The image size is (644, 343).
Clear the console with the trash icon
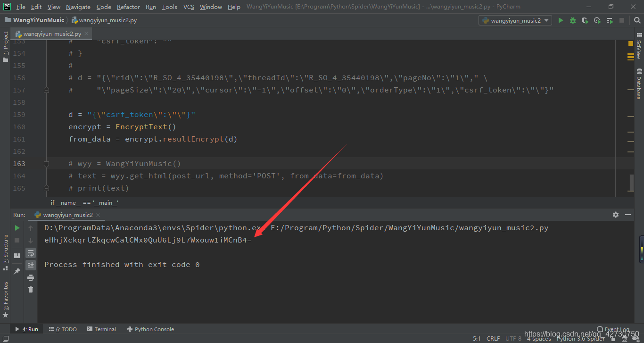(31, 290)
